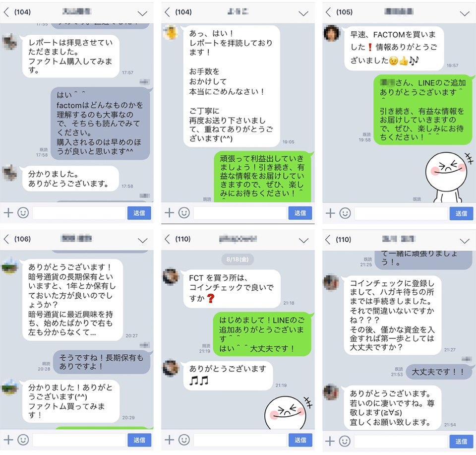This screenshot has width=476, height=455.
Task: Focus the message input field in the (106) chat
Action: click(79, 440)
